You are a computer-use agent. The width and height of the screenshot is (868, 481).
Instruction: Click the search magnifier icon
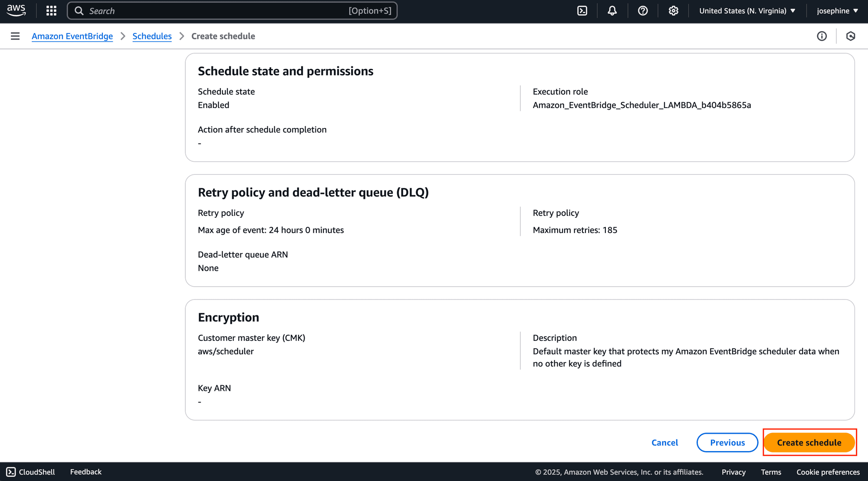[79, 11]
